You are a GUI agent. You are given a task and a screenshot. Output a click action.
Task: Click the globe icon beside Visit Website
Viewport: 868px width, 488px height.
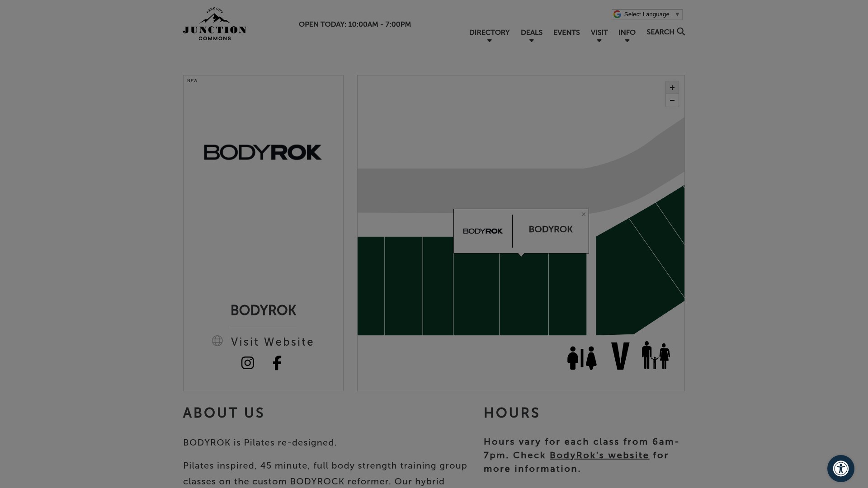coord(217,341)
